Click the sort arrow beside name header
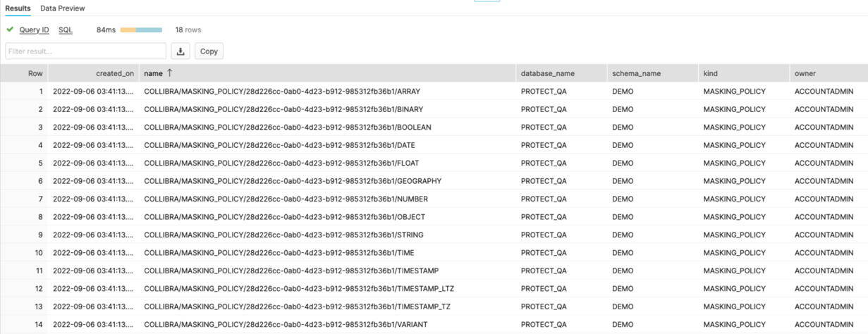Image resolution: width=868 pixels, height=334 pixels. tap(170, 73)
